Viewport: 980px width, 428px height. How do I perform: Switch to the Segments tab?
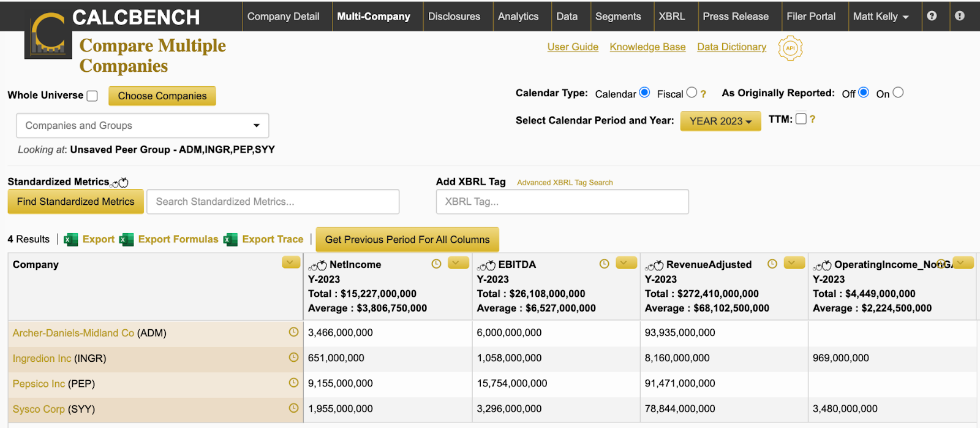click(x=618, y=17)
